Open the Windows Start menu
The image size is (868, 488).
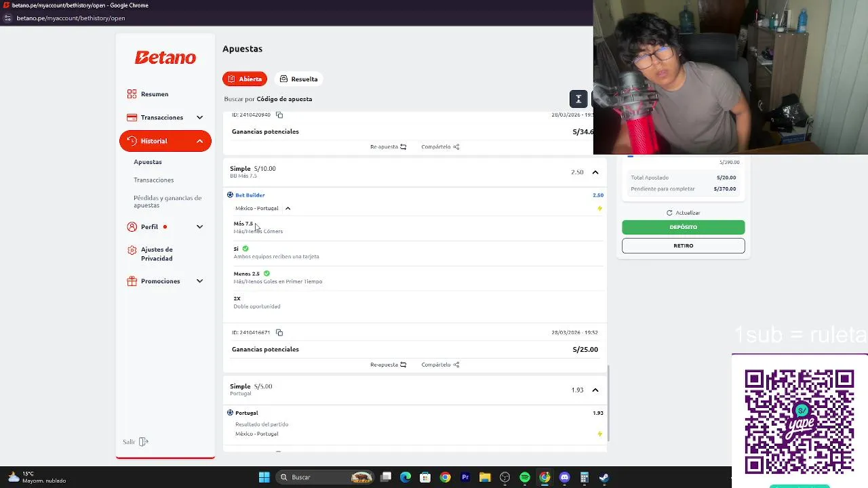264,477
